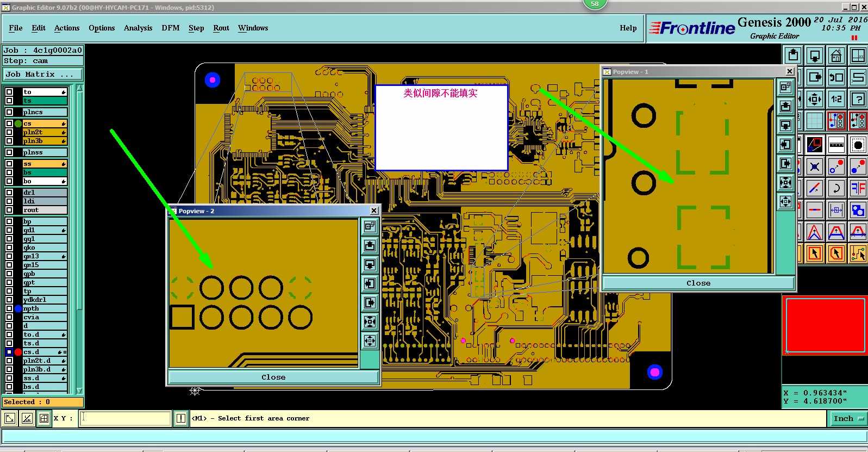Click the Options menu

tap(102, 28)
